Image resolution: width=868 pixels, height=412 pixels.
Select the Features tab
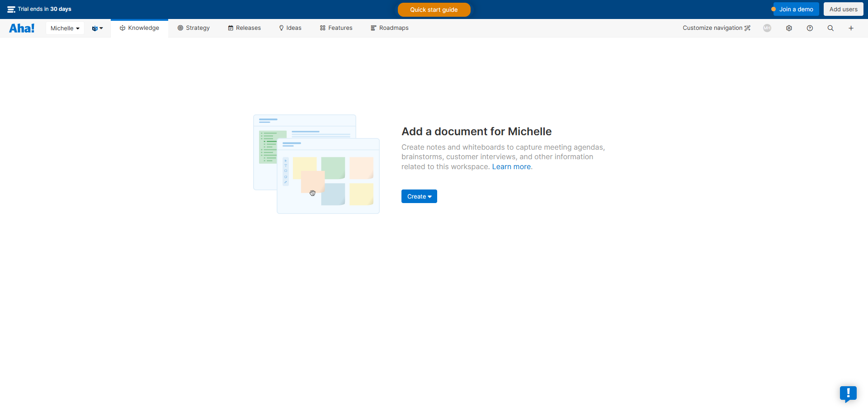point(336,28)
